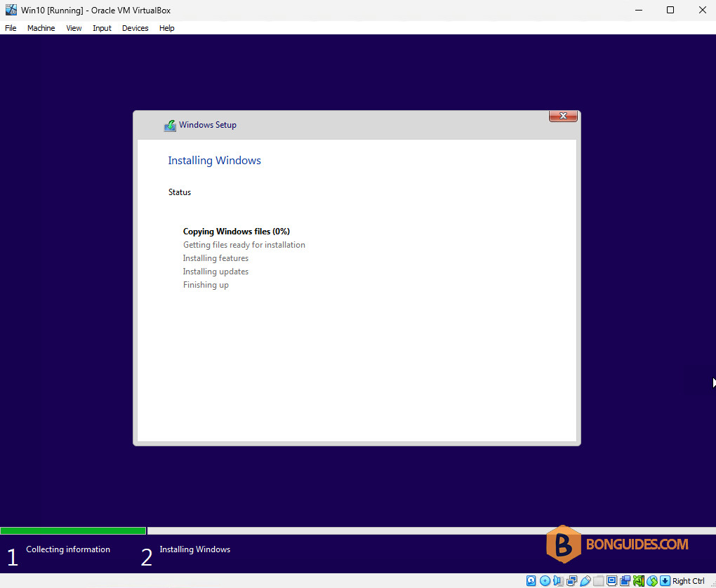The height and width of the screenshot is (588, 716).
Task: Open the File menu
Action: (11, 28)
